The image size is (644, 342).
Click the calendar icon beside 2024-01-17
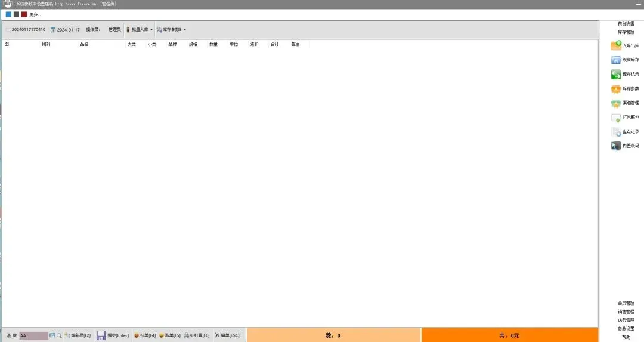point(53,30)
